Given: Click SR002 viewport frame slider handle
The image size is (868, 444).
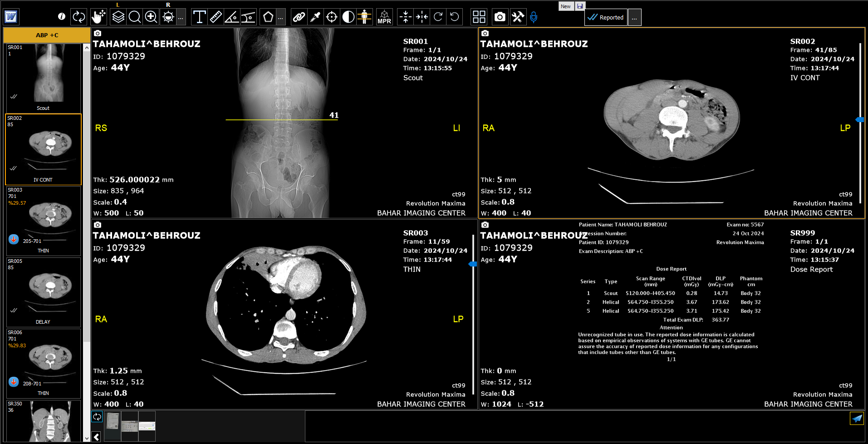Looking at the screenshot, I should [859, 119].
